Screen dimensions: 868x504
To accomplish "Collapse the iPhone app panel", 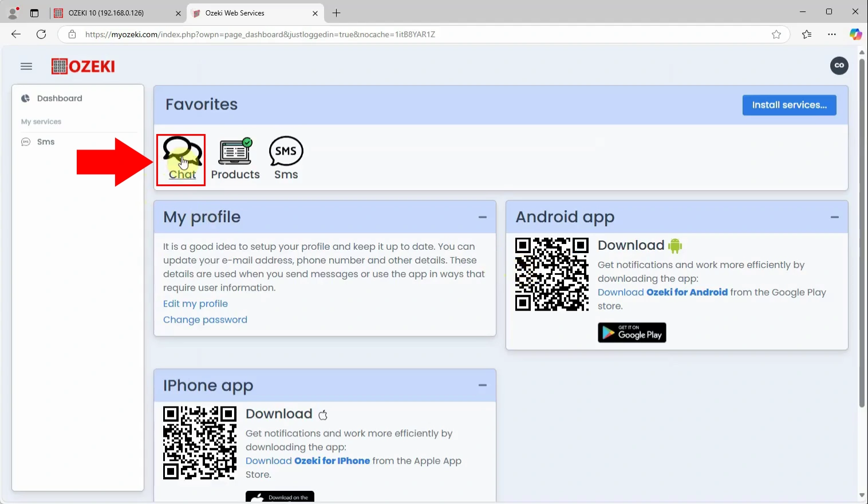I will pos(483,385).
